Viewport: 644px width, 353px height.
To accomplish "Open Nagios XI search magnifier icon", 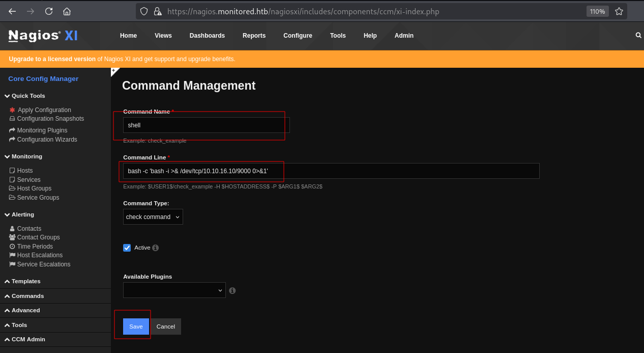I will 638,35.
